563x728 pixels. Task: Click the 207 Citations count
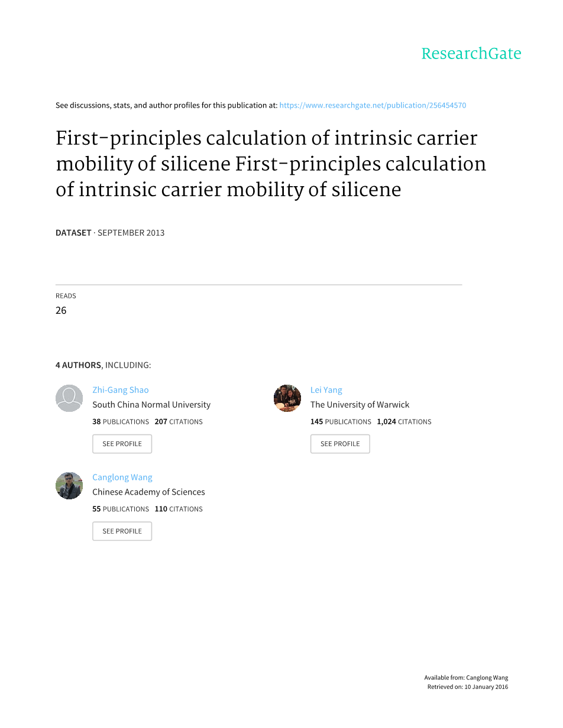pos(179,422)
